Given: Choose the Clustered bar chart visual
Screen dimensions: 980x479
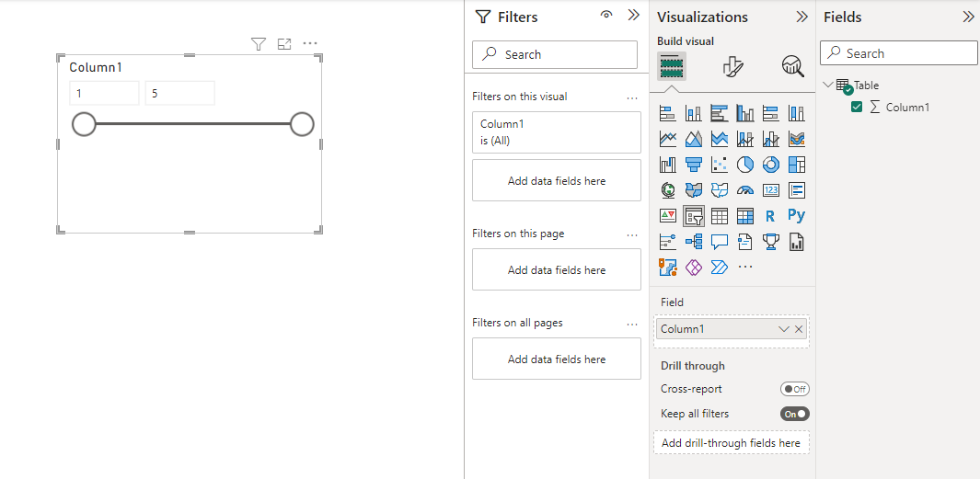Looking at the screenshot, I should coord(720,113).
